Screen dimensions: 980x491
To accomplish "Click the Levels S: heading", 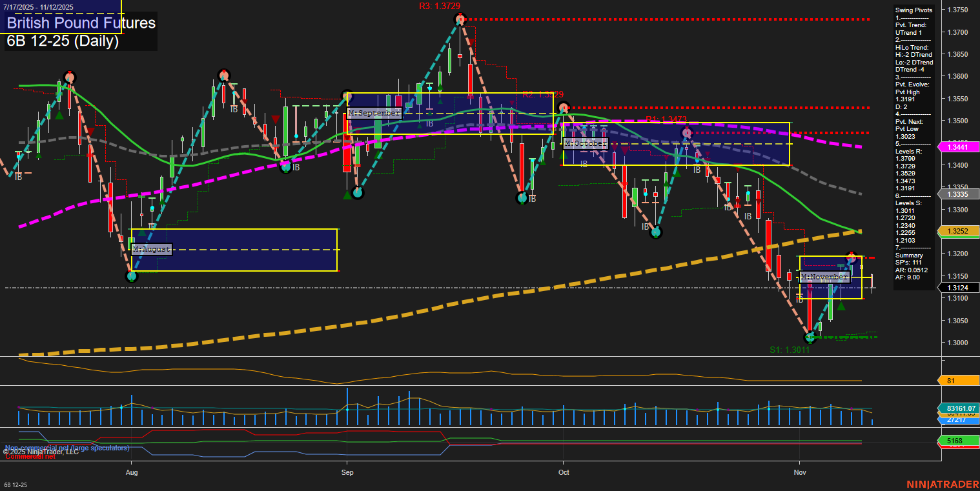I will 910,203.
